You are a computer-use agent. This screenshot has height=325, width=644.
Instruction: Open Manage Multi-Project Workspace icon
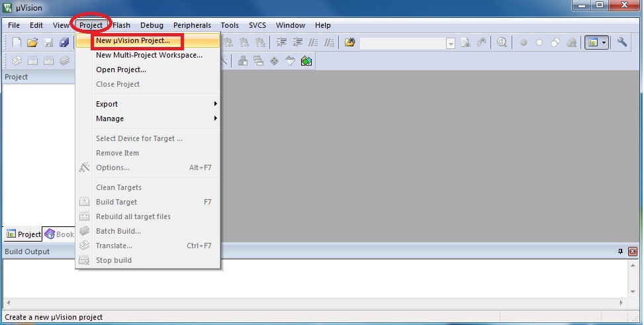coord(258,61)
